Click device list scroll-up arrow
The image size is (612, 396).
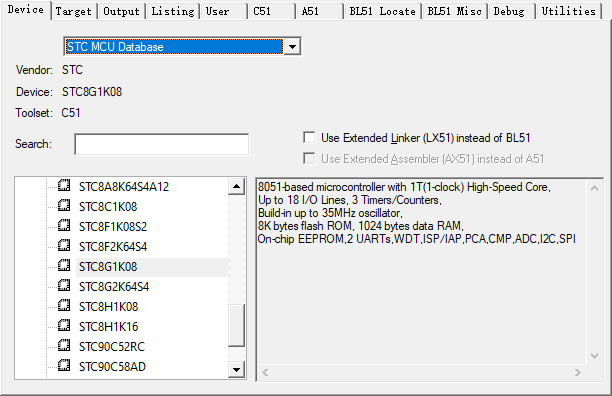tap(236, 186)
